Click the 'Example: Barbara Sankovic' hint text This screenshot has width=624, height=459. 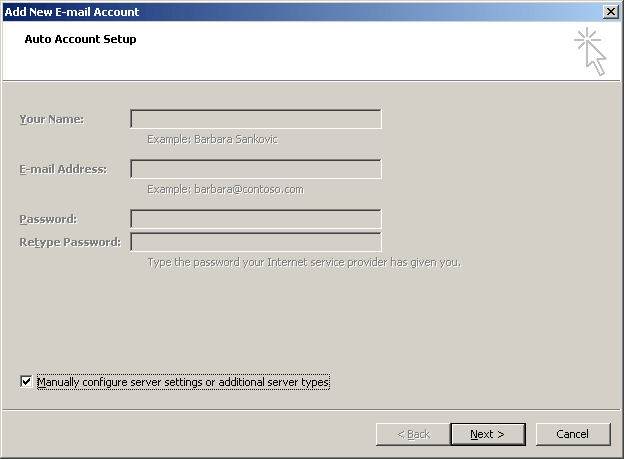click(212, 139)
